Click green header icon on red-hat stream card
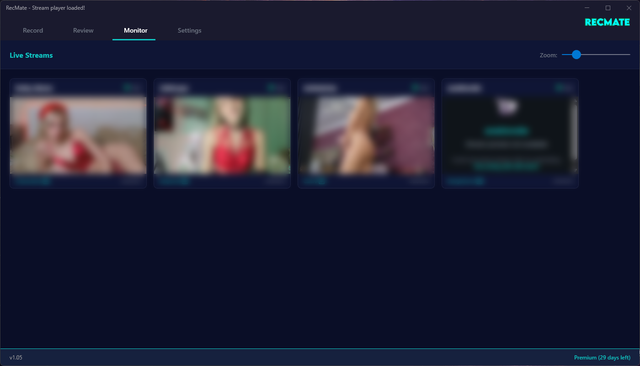This screenshot has height=366, width=640. 128,87
